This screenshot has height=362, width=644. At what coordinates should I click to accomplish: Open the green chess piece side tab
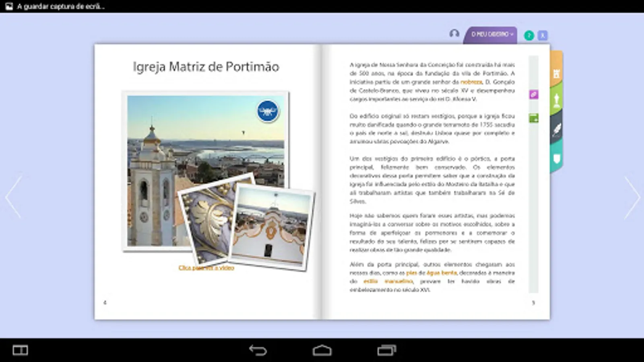pos(557,101)
